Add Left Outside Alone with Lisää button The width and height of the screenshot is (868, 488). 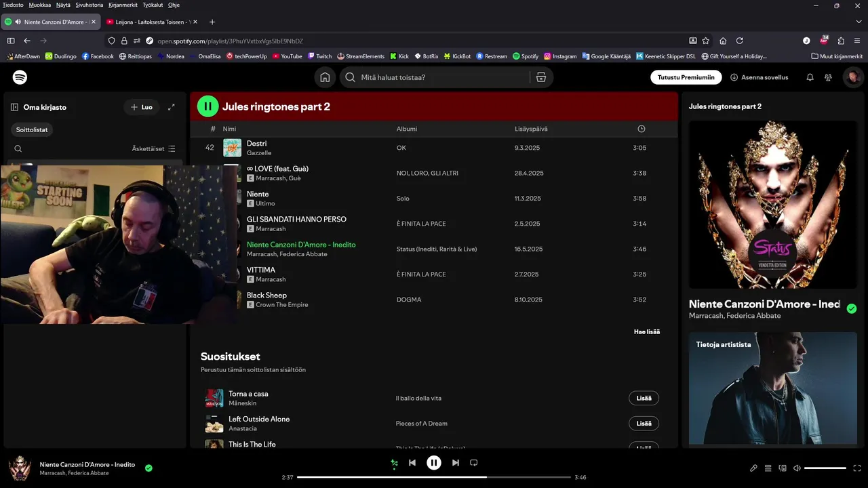click(x=644, y=424)
